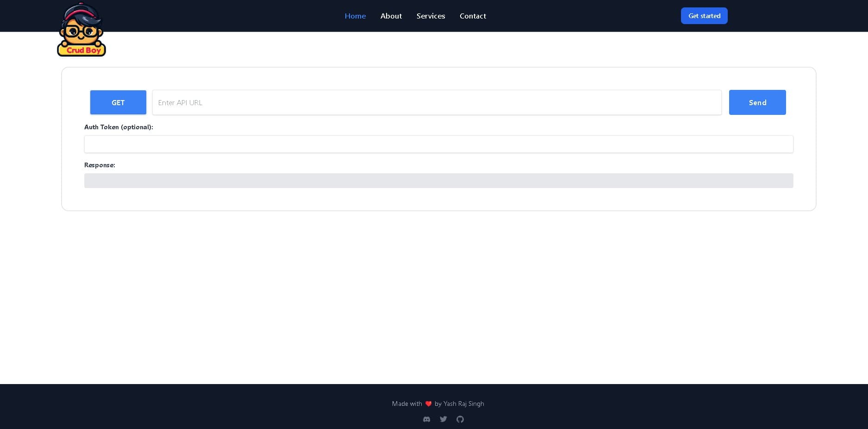Navigate to the Services menu item
Image resolution: width=868 pixels, height=429 pixels.
(x=431, y=16)
